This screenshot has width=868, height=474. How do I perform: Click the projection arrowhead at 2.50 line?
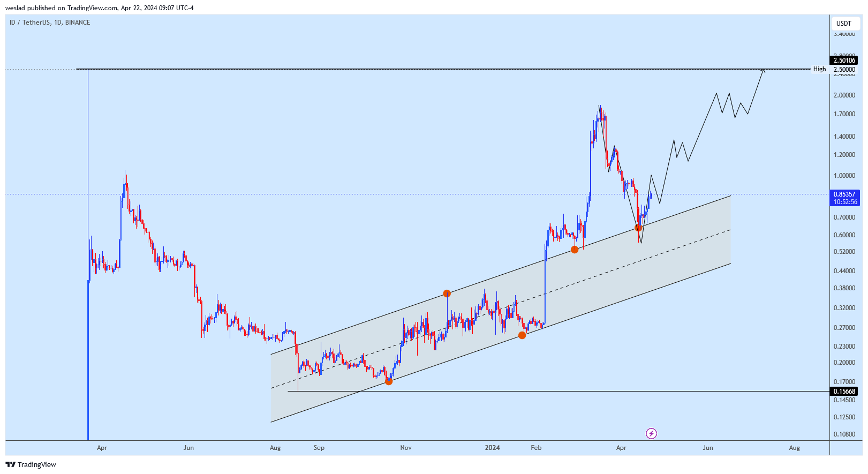click(764, 70)
